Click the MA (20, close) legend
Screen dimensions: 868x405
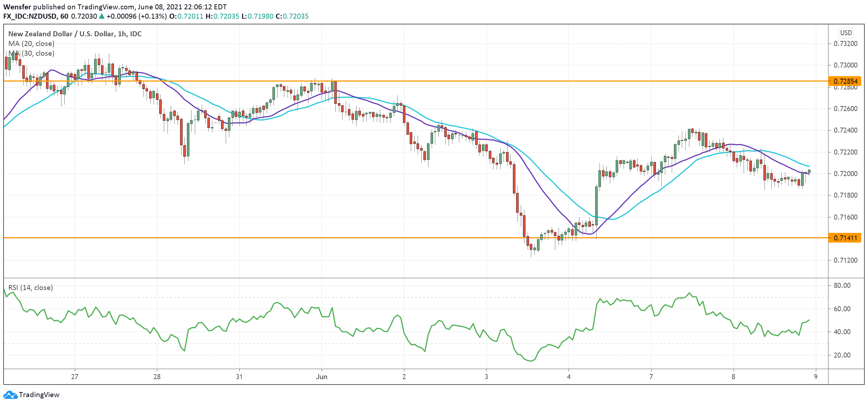tap(31, 43)
